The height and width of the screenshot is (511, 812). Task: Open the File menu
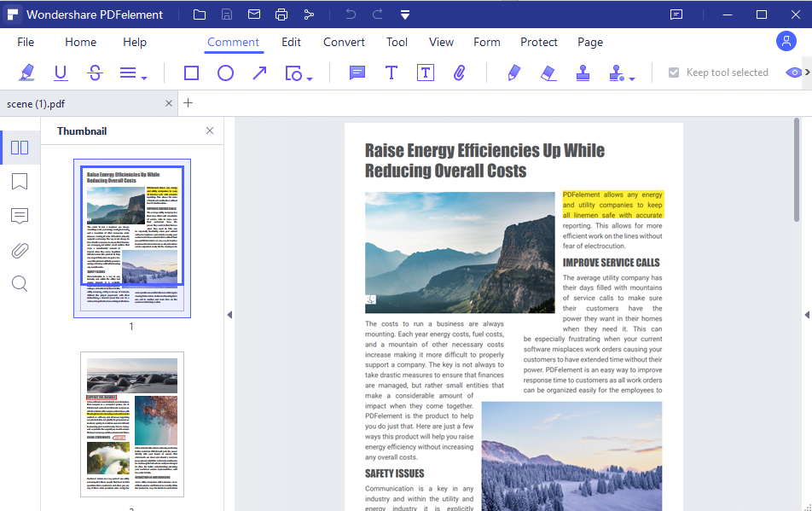point(26,42)
